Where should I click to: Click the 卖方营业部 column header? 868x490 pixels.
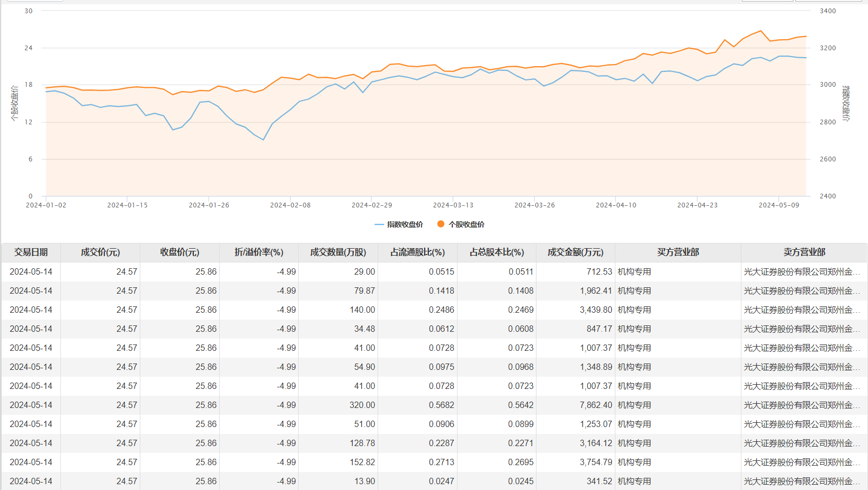tap(804, 252)
